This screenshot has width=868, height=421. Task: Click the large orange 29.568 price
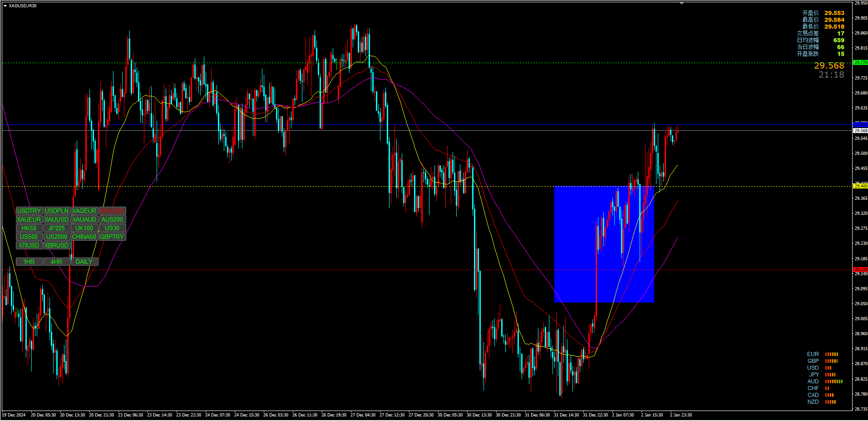[x=829, y=66]
